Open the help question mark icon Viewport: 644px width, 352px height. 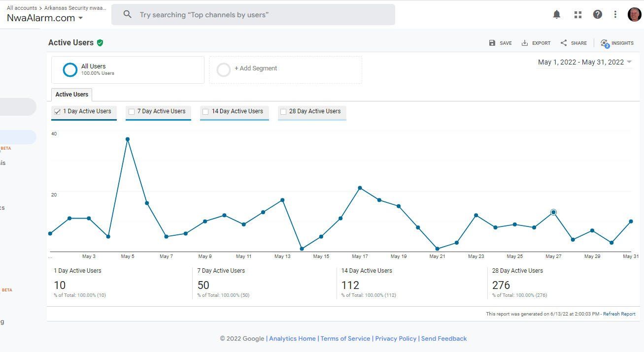click(598, 14)
